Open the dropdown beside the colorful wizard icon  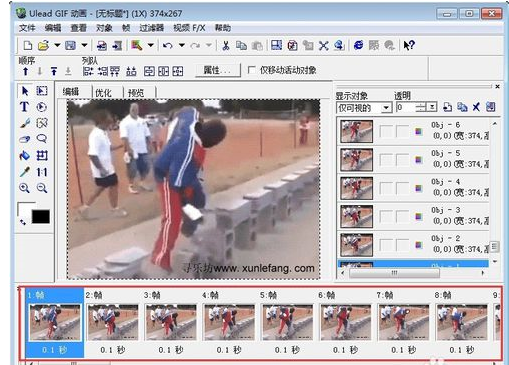[151, 45]
